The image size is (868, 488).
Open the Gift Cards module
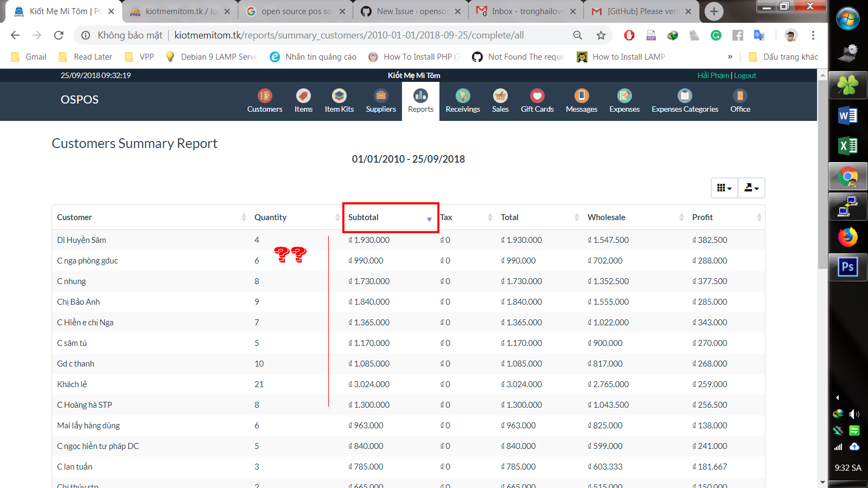[x=537, y=101]
